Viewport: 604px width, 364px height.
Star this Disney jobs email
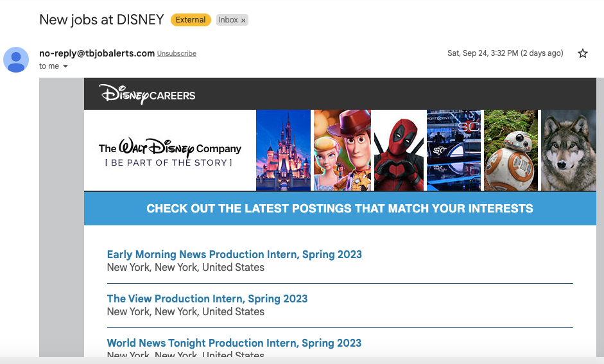point(582,53)
